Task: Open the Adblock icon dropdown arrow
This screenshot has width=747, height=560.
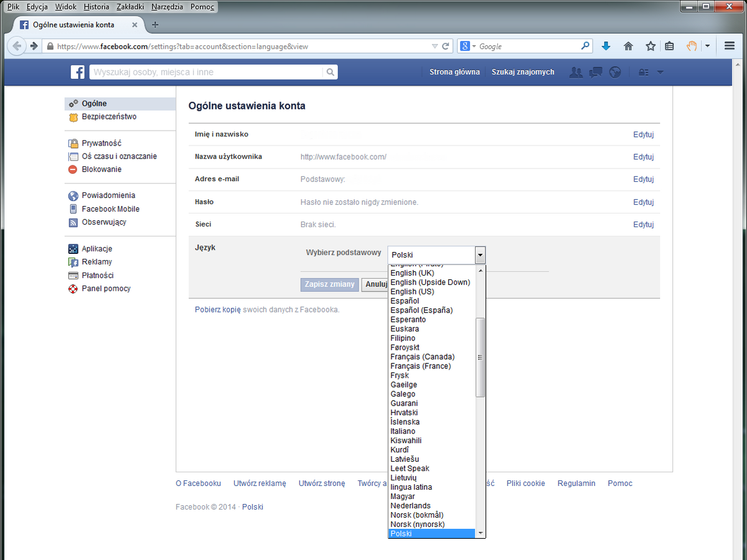Action: click(x=707, y=46)
